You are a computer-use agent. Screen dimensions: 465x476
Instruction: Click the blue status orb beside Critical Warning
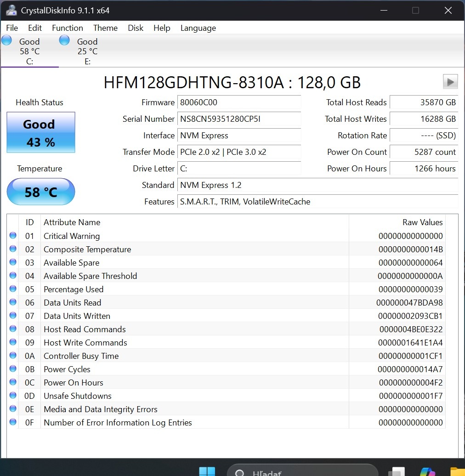[x=12, y=235]
